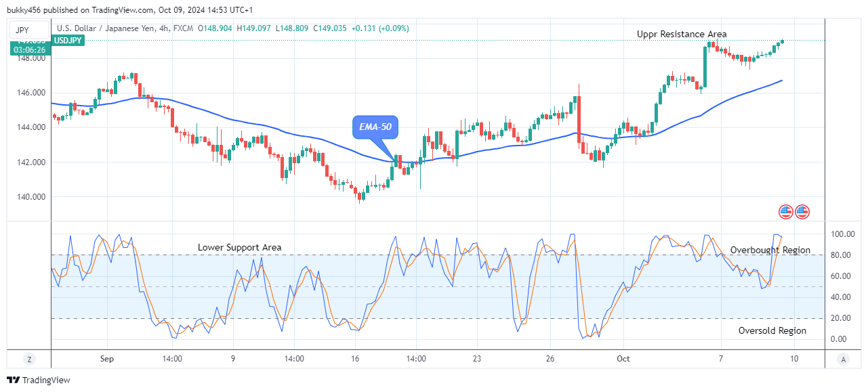This screenshot has width=868, height=392.
Task: Click the 23 date label on time axis
Action: [x=478, y=359]
